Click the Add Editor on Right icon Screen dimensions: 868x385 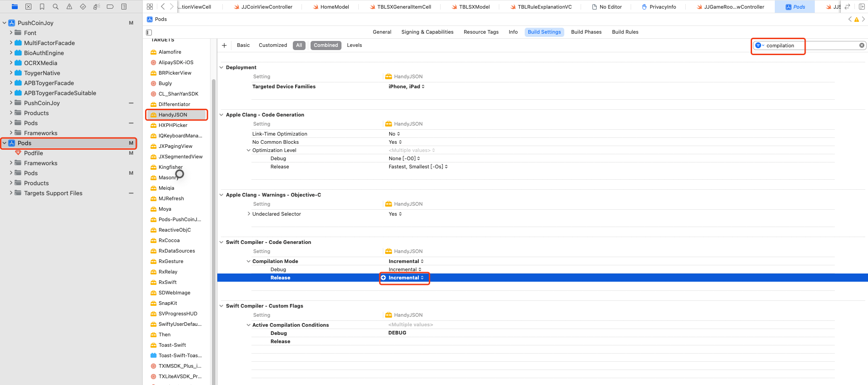coord(861,7)
